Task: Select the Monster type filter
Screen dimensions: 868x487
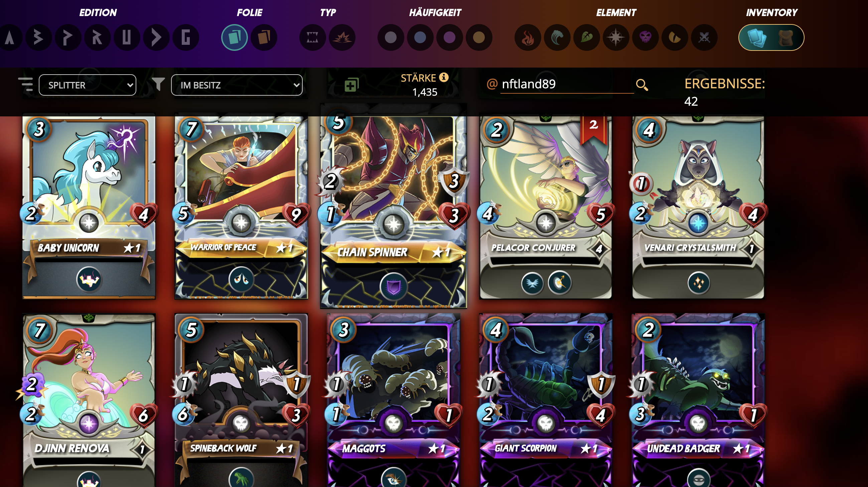Action: [x=312, y=37]
